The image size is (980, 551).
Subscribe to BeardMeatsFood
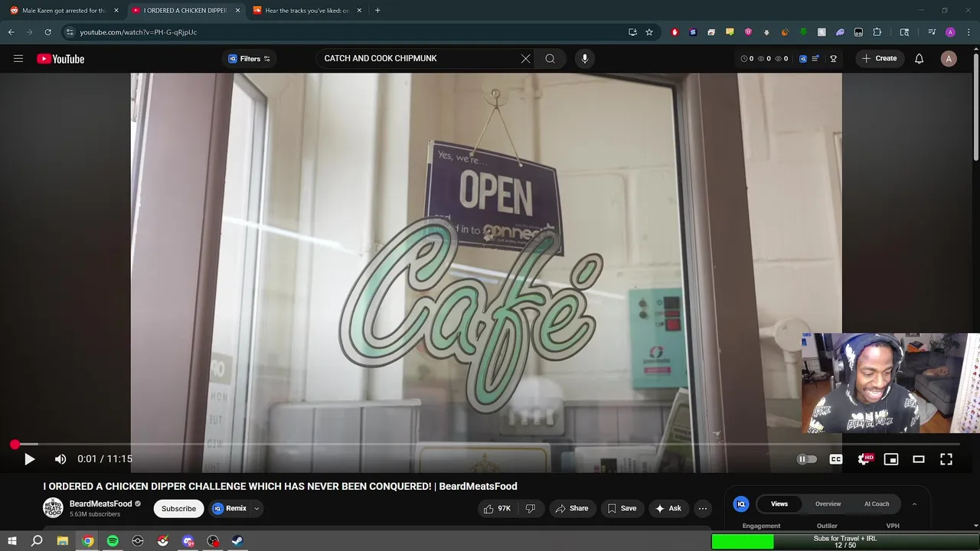click(178, 508)
